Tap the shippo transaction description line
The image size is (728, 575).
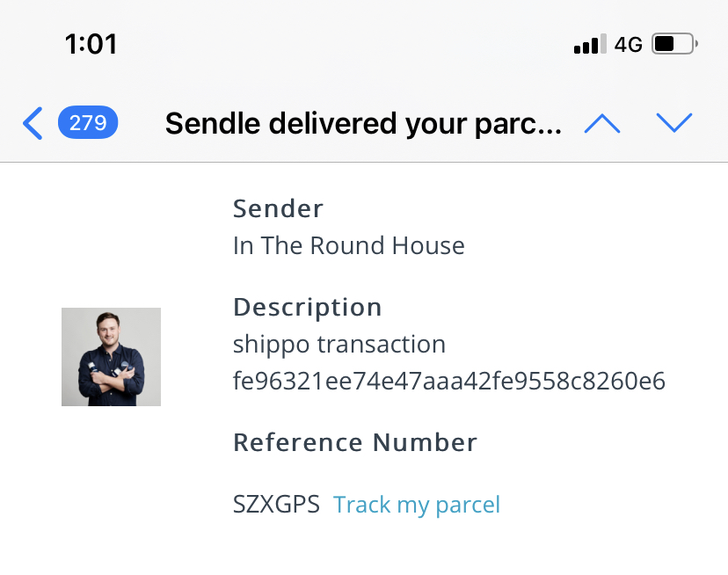(339, 345)
